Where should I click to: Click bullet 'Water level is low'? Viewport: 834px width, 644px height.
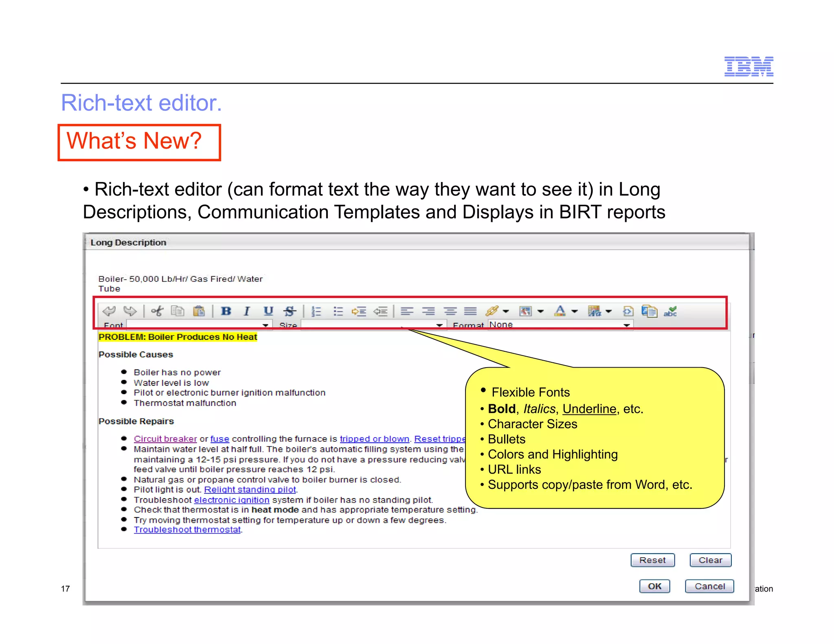coord(171,383)
